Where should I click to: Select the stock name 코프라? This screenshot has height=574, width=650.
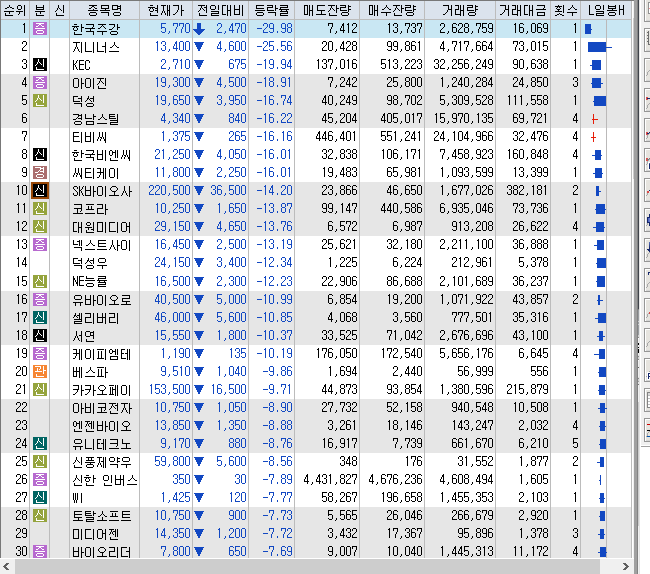coord(90,209)
